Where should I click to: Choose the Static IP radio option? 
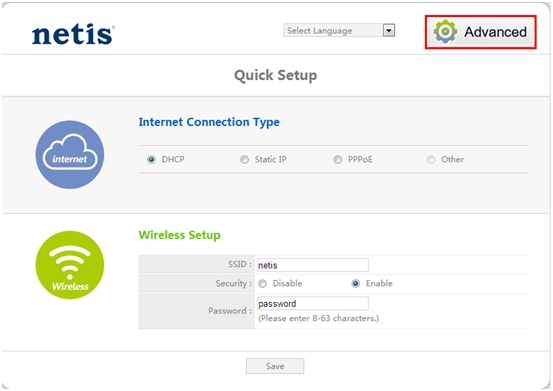(244, 160)
